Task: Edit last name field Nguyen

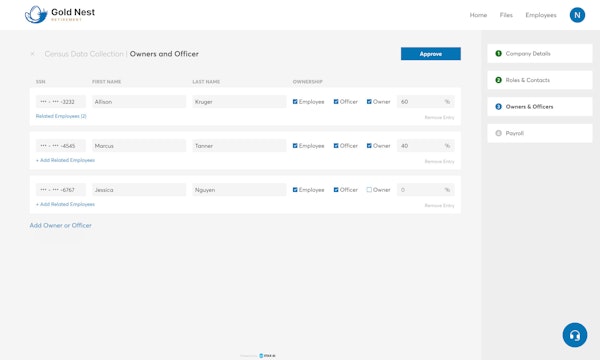Action: tap(239, 190)
